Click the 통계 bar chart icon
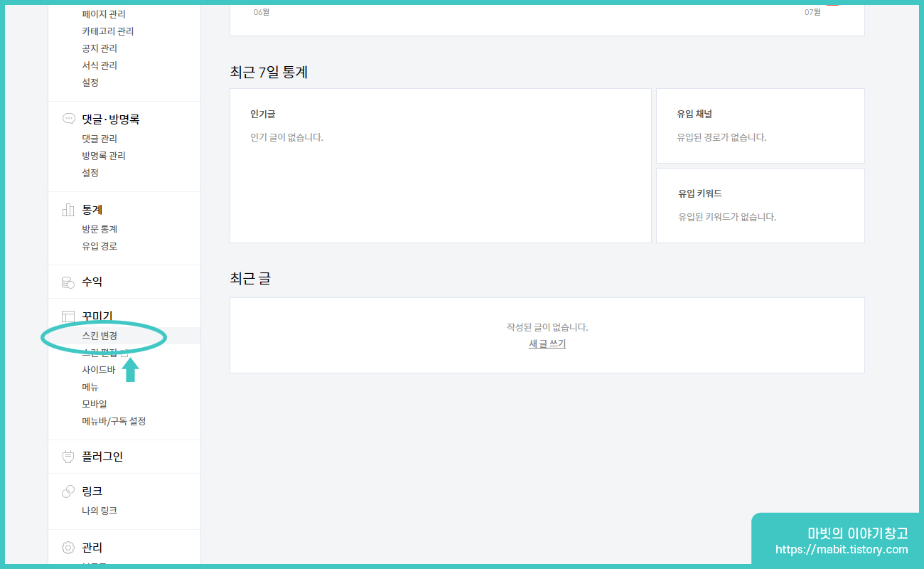 point(68,210)
